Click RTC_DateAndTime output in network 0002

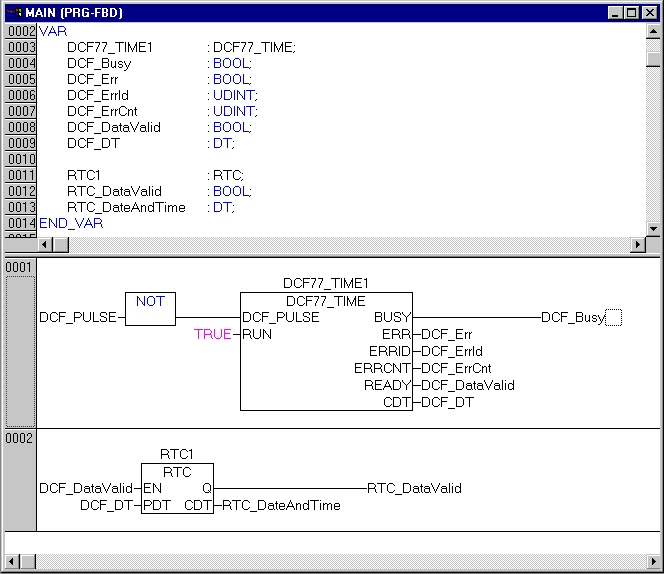(x=281, y=505)
